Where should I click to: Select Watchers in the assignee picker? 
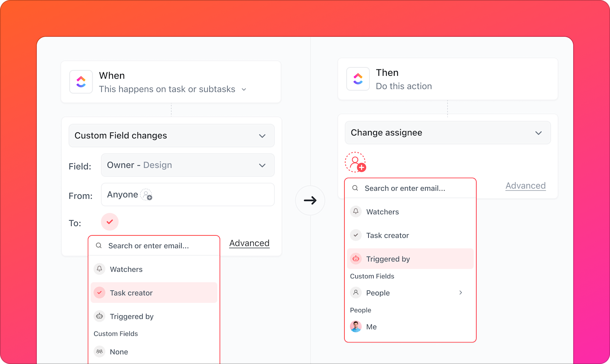tap(382, 212)
